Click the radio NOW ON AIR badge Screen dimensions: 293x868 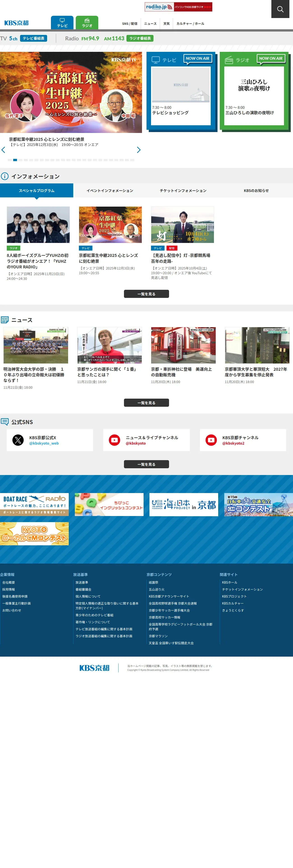(271, 59)
